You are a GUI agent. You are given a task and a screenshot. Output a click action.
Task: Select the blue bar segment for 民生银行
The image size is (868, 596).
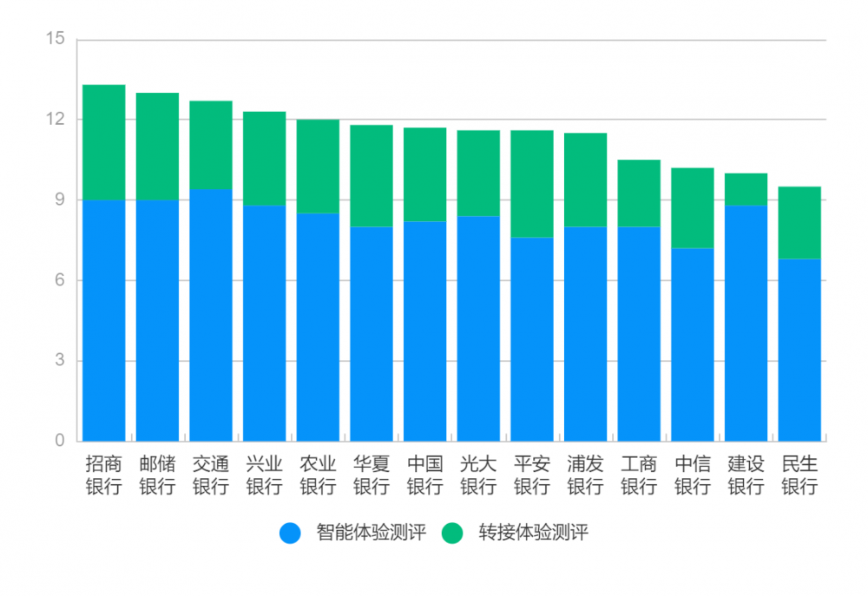click(800, 350)
